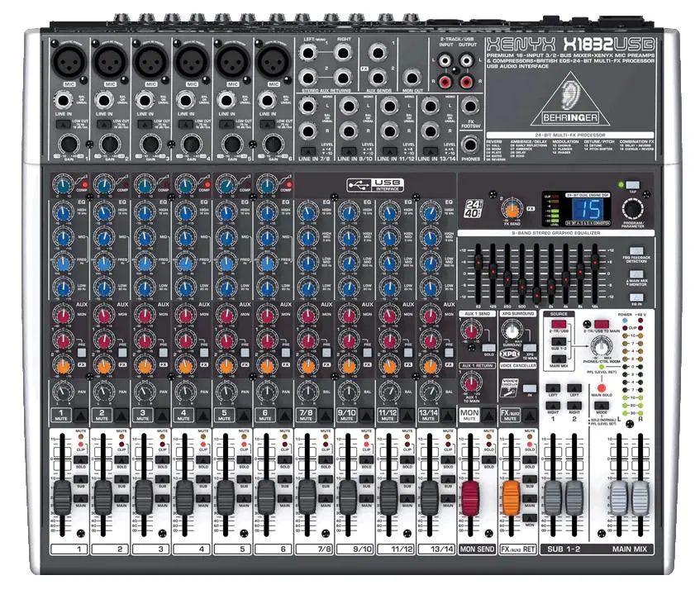Screen dimensions: 700x599
Task: Toggle the 9/10 channel MUTE button
Action: (x=367, y=416)
